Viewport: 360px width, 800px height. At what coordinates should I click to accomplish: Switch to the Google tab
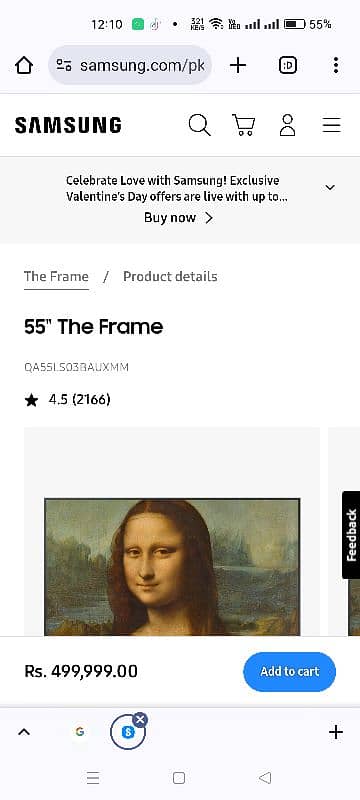tap(80, 732)
